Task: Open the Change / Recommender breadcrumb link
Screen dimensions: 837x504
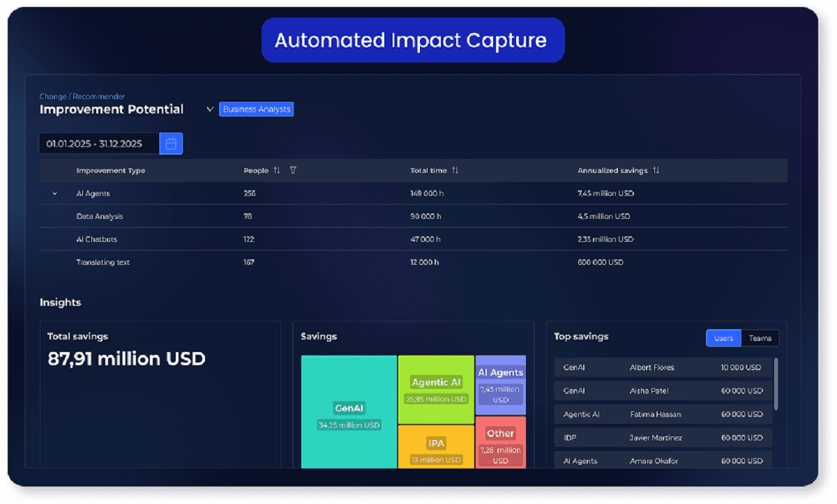Action: pos(82,96)
